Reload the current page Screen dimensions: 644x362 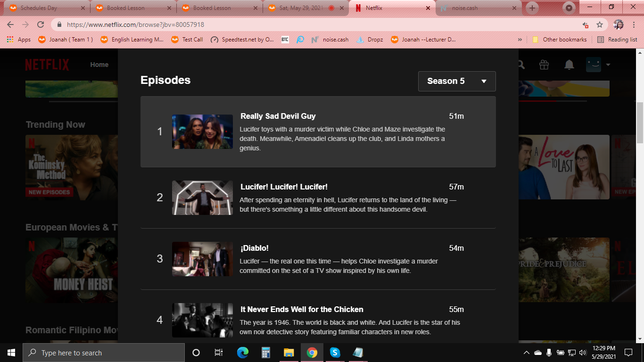click(41, 25)
